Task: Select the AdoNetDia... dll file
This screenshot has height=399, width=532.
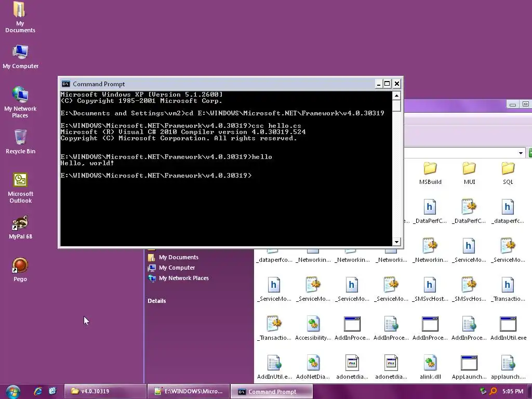Action: tap(313, 368)
